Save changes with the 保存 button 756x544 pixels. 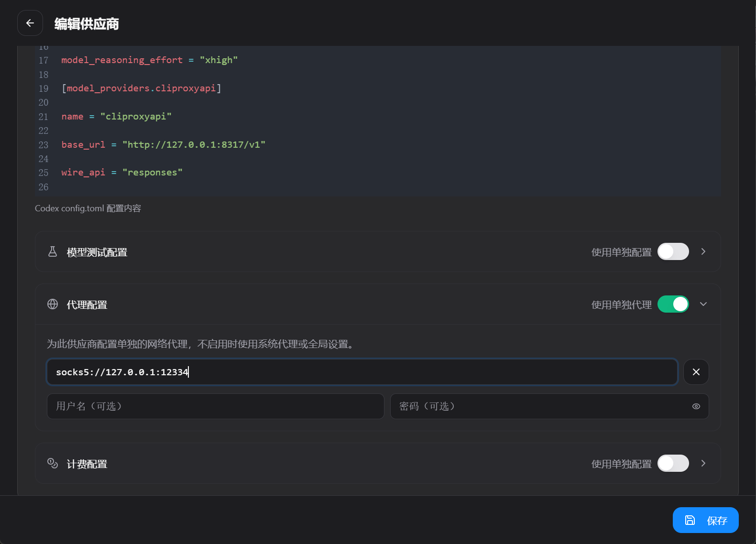705,520
